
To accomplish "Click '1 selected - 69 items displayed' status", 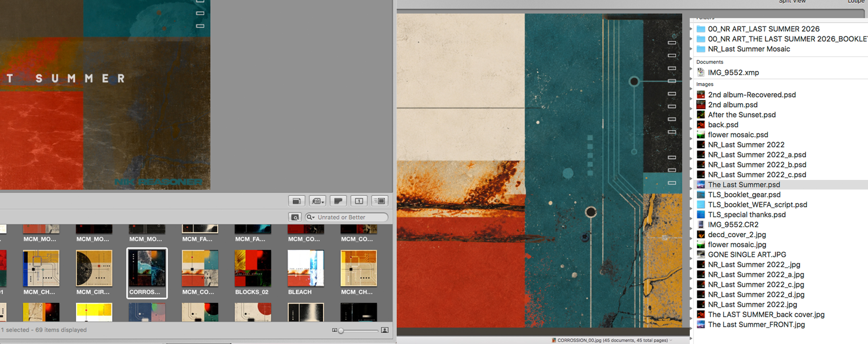I will pyautogui.click(x=44, y=330).
